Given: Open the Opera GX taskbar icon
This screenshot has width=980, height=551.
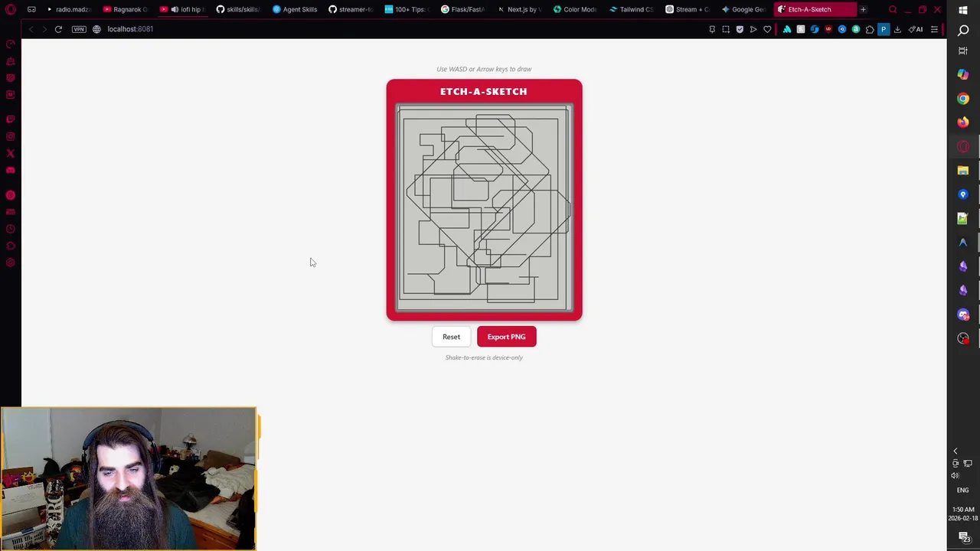Looking at the screenshot, I should coord(963,147).
